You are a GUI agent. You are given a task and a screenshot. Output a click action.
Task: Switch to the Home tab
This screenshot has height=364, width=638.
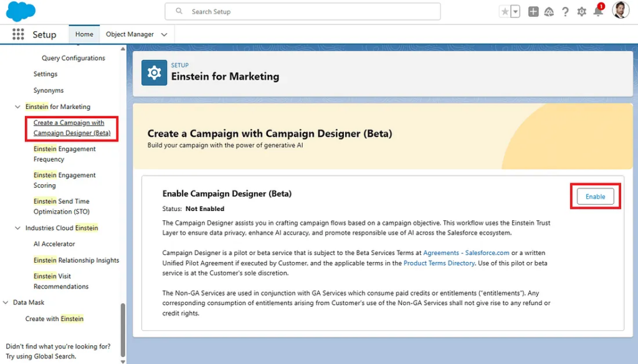pyautogui.click(x=84, y=34)
